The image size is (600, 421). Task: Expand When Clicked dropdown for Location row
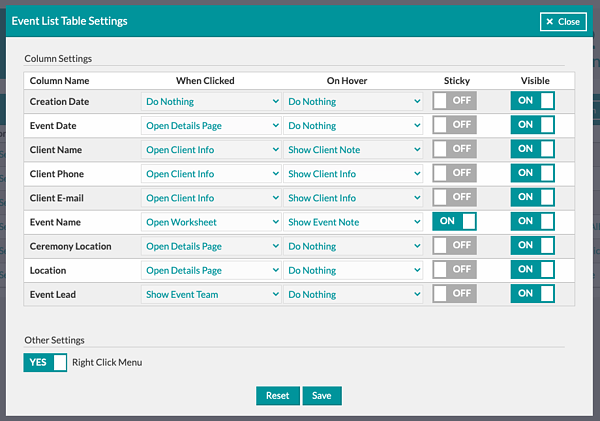(212, 270)
